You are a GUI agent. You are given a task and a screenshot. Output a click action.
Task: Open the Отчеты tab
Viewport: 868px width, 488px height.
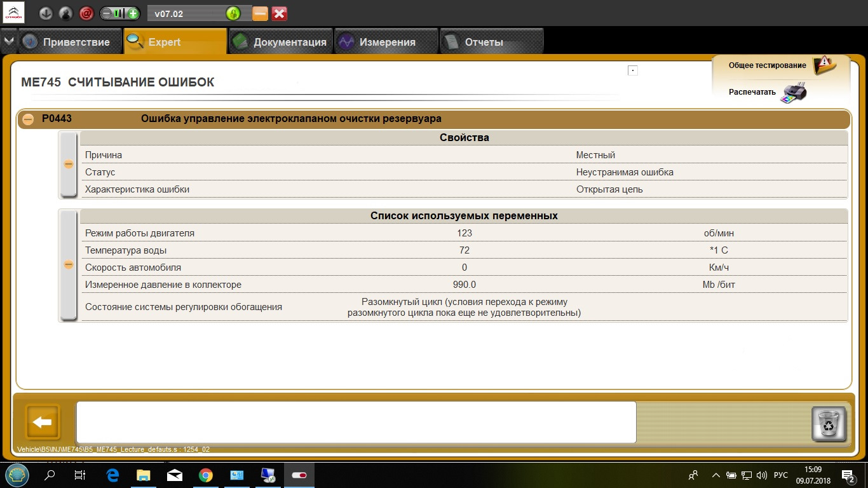(x=492, y=42)
